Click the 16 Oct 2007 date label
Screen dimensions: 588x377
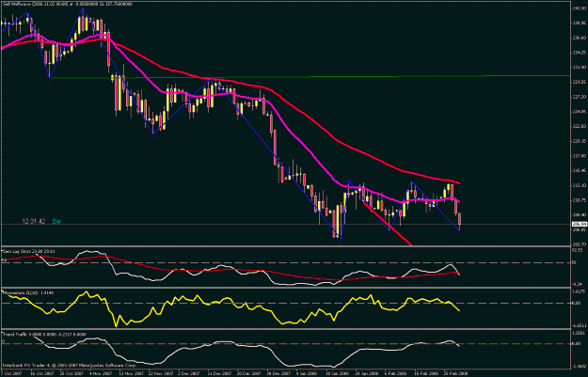pyautogui.click(x=40, y=373)
